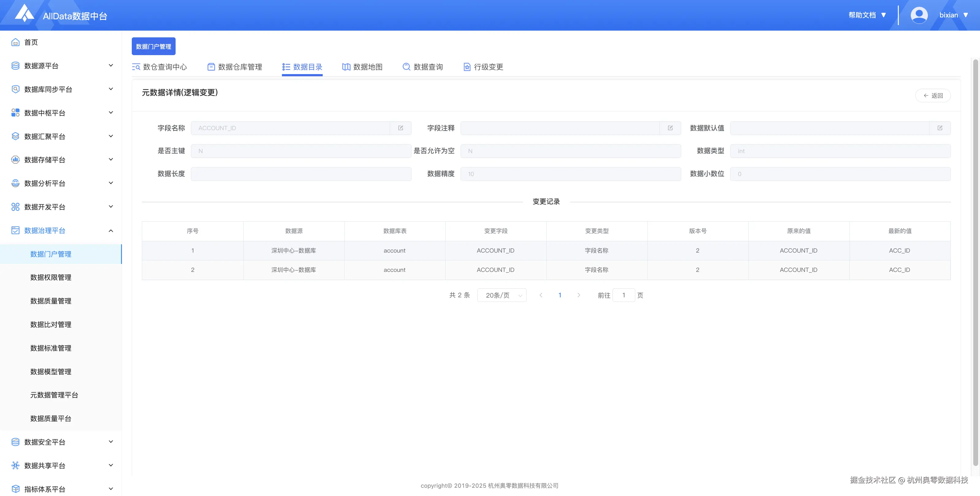
Task: Open the 帮助文档 dropdown
Action: click(868, 15)
